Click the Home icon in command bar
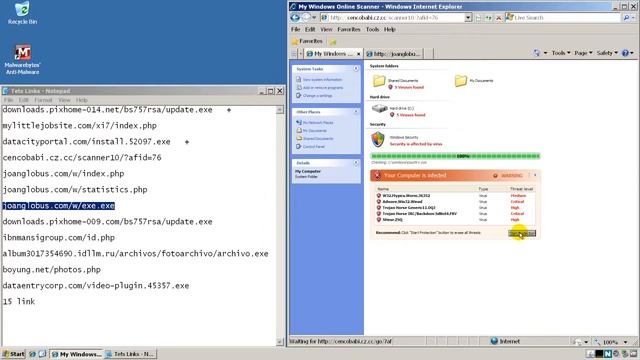The height and width of the screenshot is (360, 640). click(x=536, y=53)
